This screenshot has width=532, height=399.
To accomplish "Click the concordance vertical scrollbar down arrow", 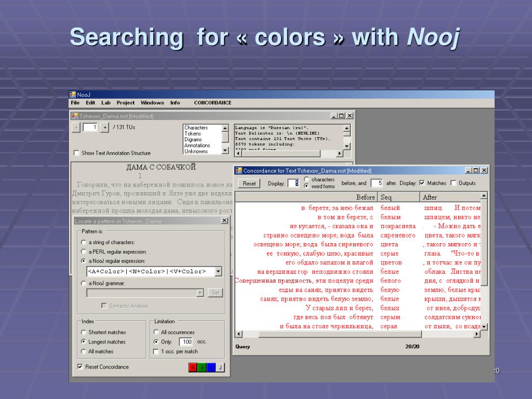I will pos(484,326).
